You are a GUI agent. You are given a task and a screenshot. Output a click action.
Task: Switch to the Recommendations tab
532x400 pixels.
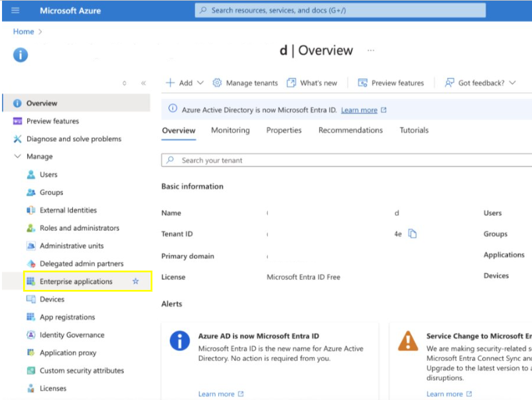350,130
